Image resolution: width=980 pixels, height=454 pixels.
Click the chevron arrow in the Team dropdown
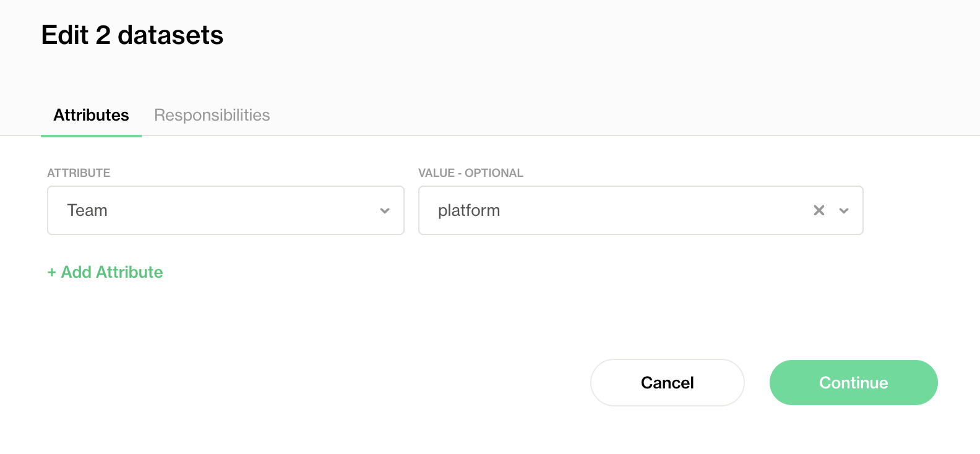click(385, 211)
